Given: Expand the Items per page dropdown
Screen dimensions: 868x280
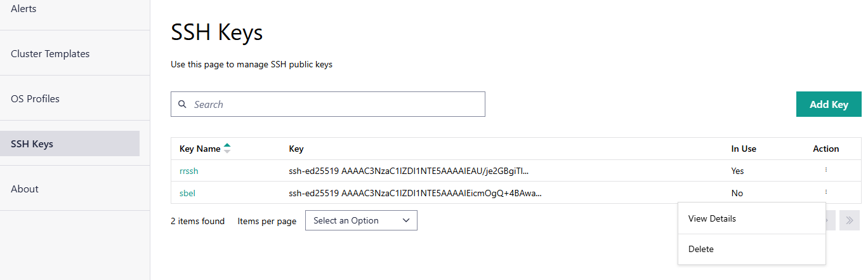Looking at the screenshot, I should [x=361, y=220].
